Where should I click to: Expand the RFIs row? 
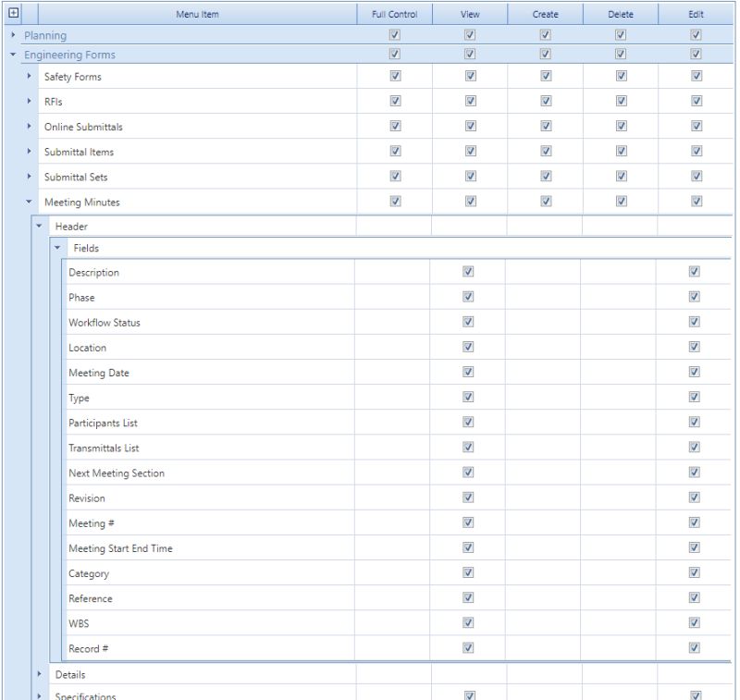30,101
